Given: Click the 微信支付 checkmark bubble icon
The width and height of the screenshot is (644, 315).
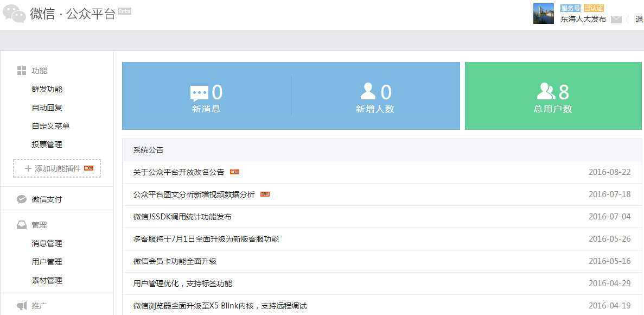Looking at the screenshot, I should [x=22, y=199].
